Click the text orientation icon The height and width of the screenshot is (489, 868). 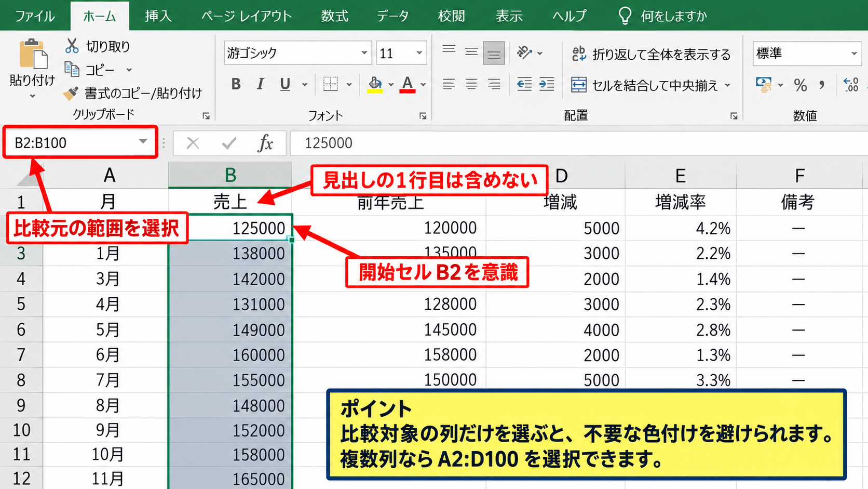(x=524, y=52)
